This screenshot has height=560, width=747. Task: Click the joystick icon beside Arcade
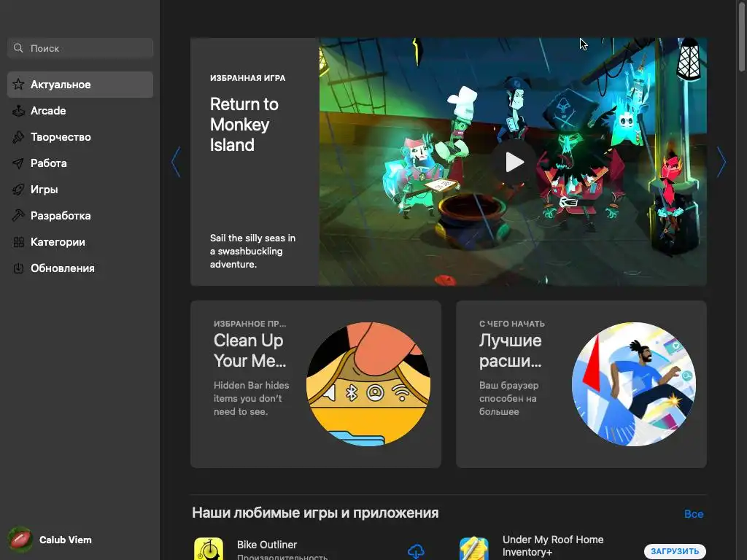click(18, 111)
